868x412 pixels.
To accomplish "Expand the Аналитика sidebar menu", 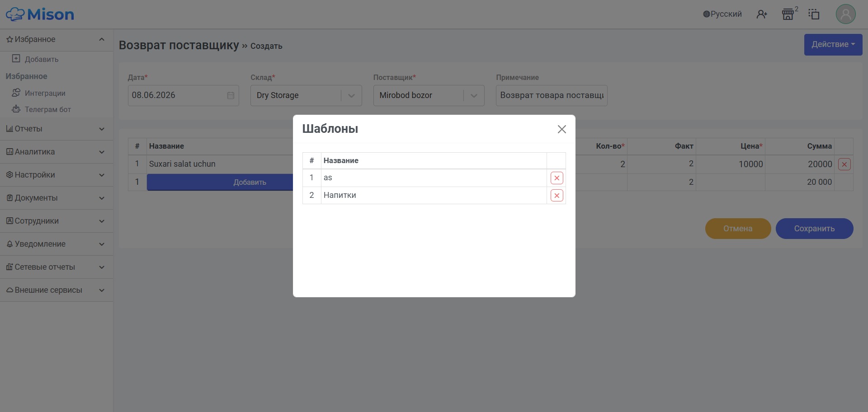I will click(x=56, y=152).
